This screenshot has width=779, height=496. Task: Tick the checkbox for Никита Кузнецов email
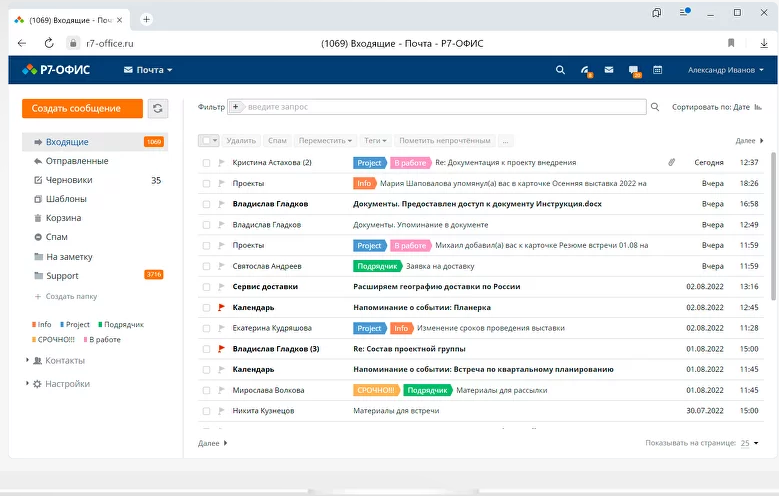pos(206,411)
